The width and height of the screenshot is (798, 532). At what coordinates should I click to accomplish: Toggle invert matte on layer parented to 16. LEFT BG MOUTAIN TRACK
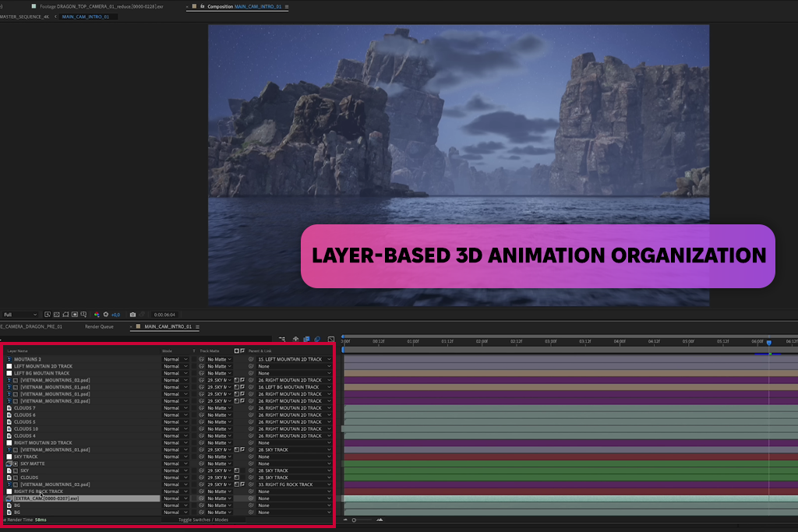[242, 387]
